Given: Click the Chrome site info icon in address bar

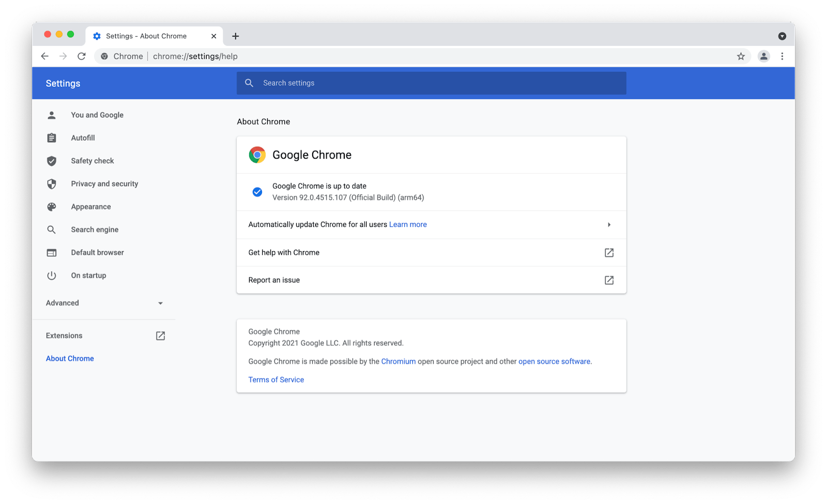Looking at the screenshot, I should (x=104, y=56).
